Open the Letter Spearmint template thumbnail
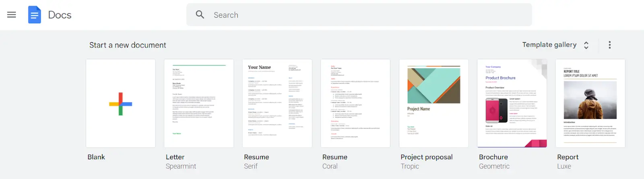 click(x=199, y=103)
